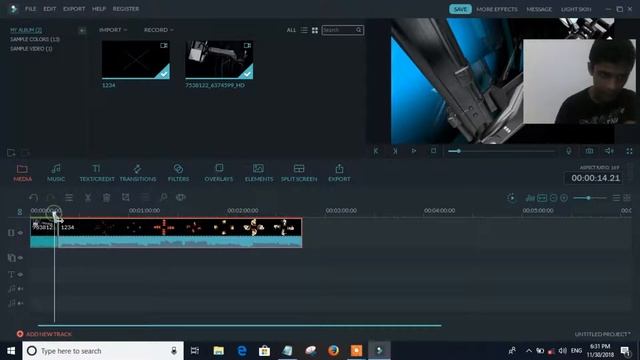Screen dimensions: 640x360
Task: Take a snapshot with camera icon
Action: (x=589, y=151)
